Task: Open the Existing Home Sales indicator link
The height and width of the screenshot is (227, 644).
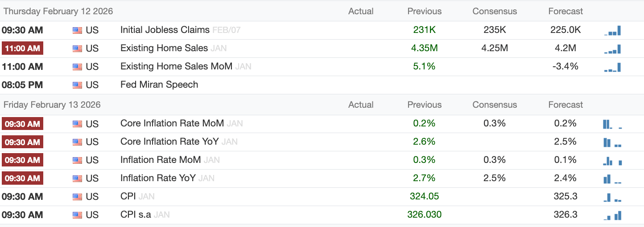Action: point(164,48)
